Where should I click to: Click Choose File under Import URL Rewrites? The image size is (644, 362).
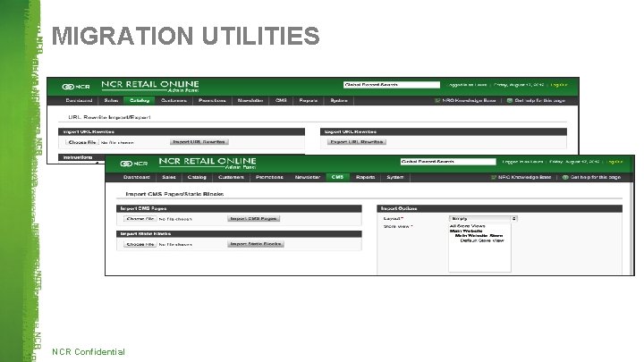coord(82,142)
